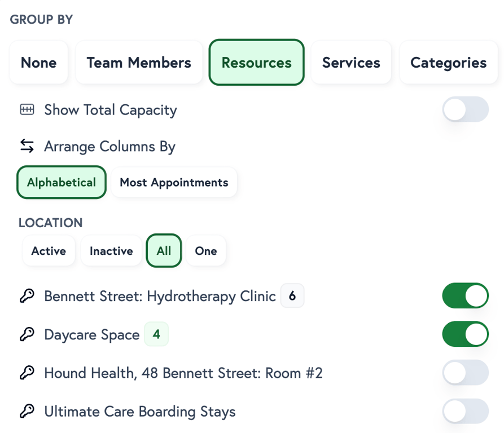
Task: Click the capacity grid icon near Show Total Capacity
Action: tap(26, 110)
